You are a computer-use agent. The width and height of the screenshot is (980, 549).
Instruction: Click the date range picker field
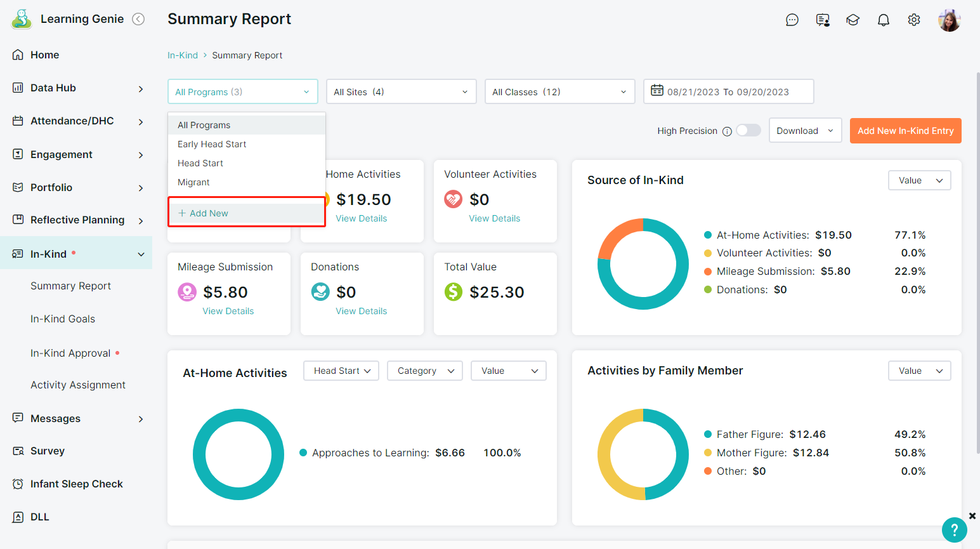[x=728, y=92]
